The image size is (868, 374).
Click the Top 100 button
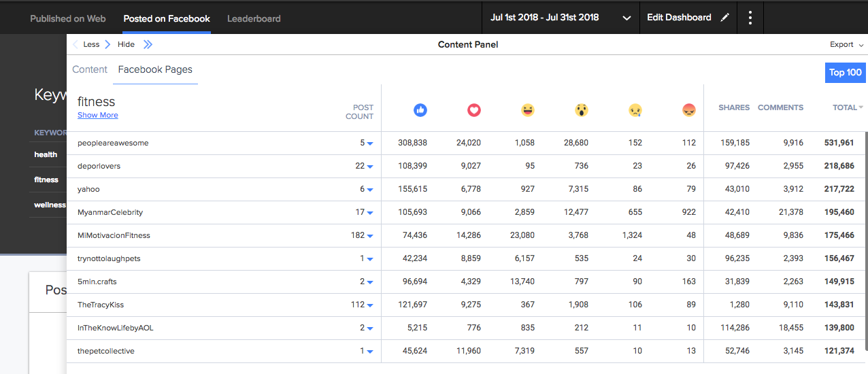(x=845, y=73)
